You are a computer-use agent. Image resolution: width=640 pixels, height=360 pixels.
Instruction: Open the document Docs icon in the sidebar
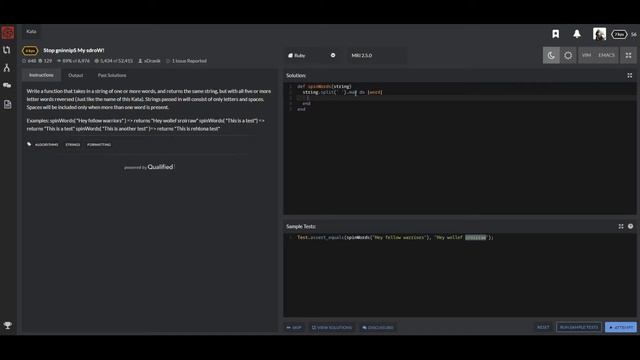tap(7, 104)
